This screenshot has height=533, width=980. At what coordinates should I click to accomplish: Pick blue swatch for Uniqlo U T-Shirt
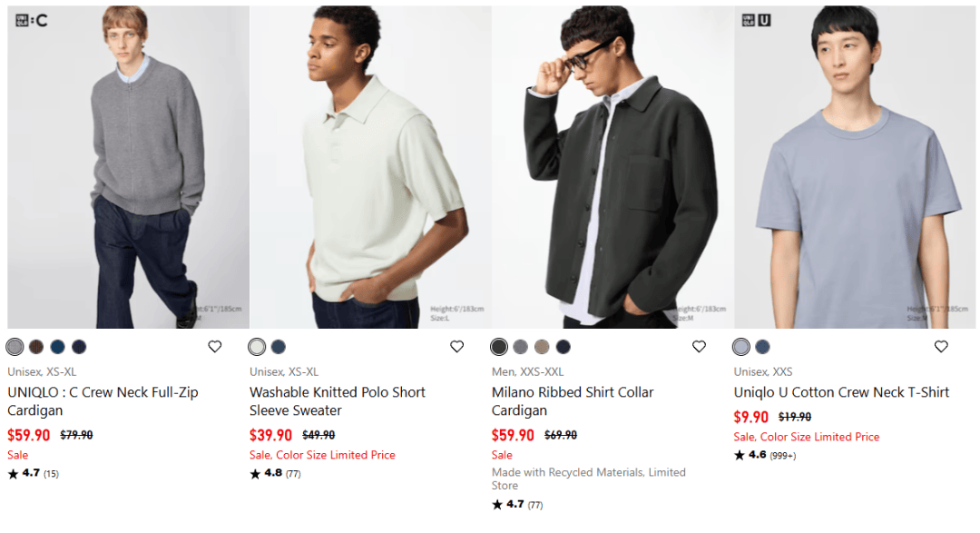coord(762,347)
